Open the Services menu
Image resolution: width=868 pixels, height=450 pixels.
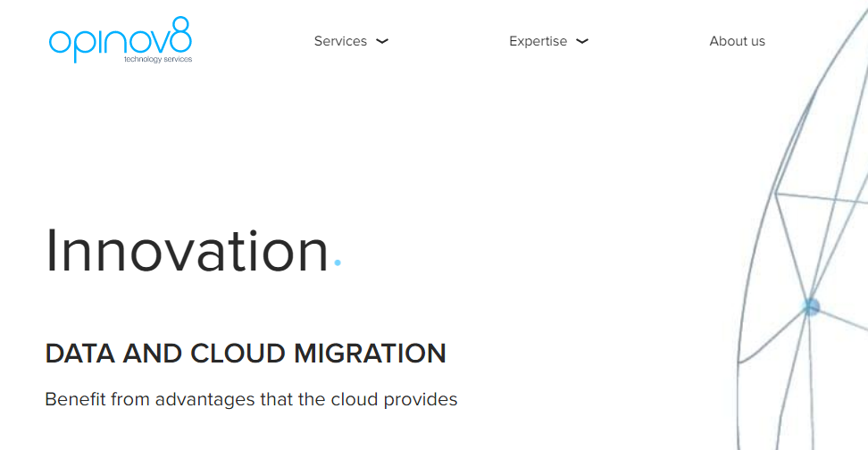tap(340, 41)
